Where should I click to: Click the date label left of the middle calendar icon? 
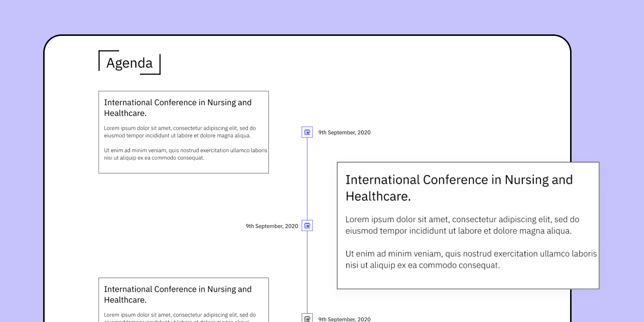[272, 226]
